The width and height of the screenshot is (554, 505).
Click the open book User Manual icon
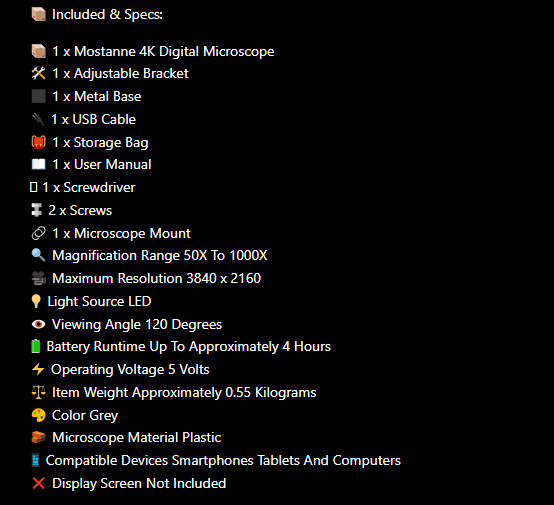tap(39, 164)
